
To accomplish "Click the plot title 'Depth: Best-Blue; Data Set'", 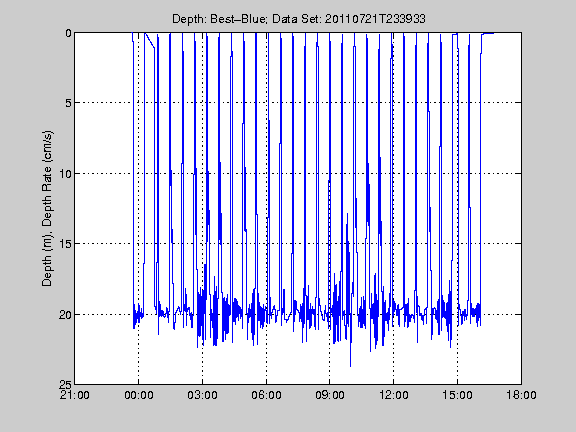I will [247, 19].
